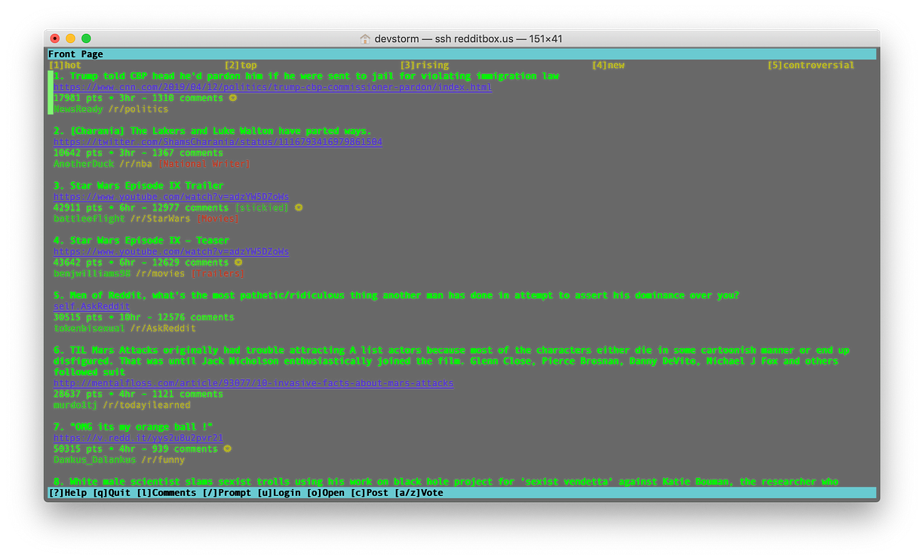Click the red [Movies] flair

click(x=218, y=219)
